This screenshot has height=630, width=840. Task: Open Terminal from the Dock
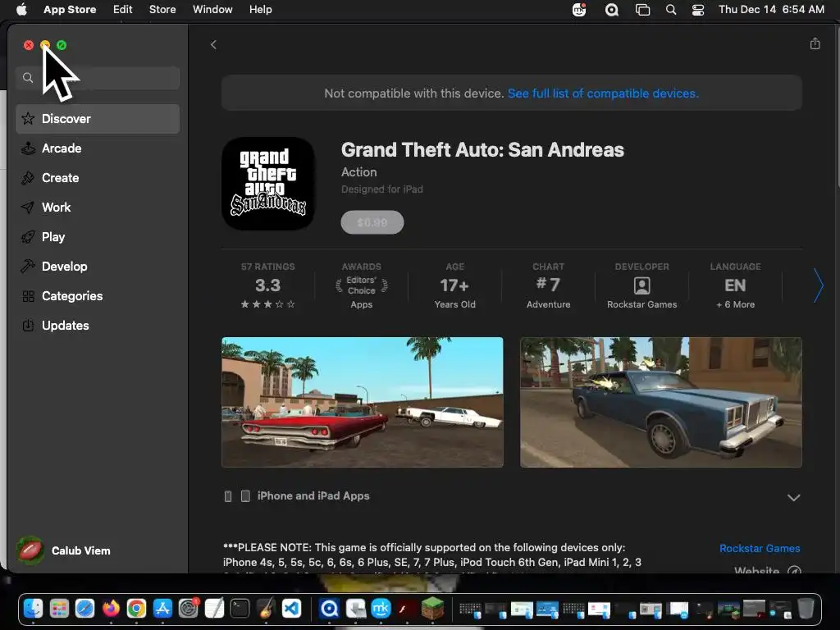coord(240,609)
